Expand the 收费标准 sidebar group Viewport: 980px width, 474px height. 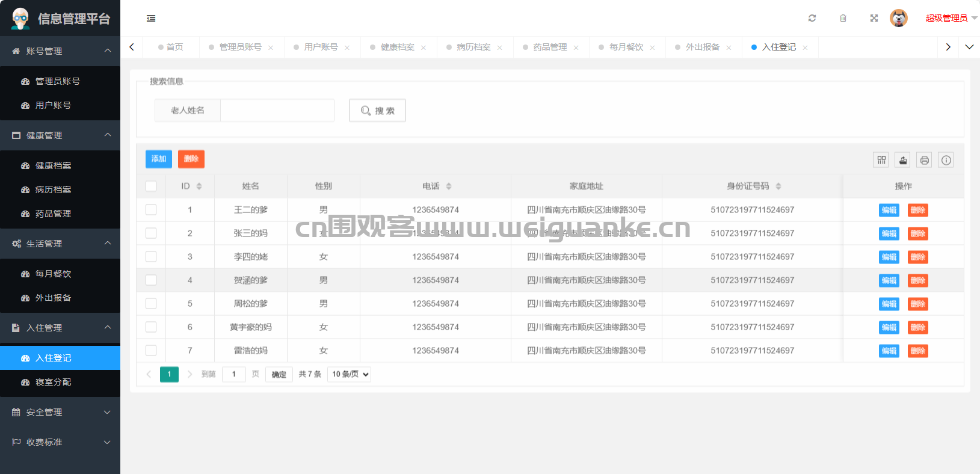click(x=60, y=442)
